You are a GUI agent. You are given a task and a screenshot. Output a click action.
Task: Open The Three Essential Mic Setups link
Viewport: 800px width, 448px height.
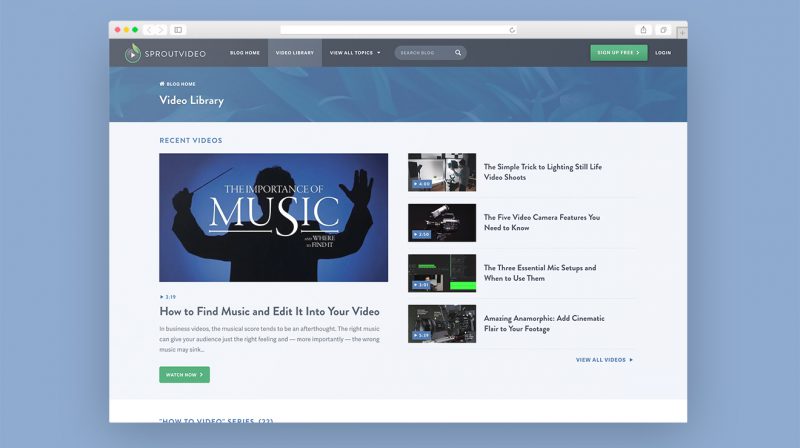540,273
